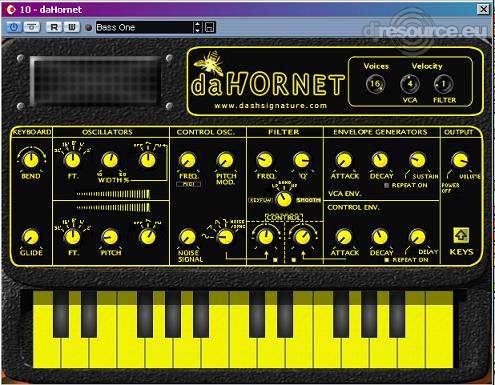Click the KEYS arrow icon in Output
495x385 pixels.
(x=461, y=235)
